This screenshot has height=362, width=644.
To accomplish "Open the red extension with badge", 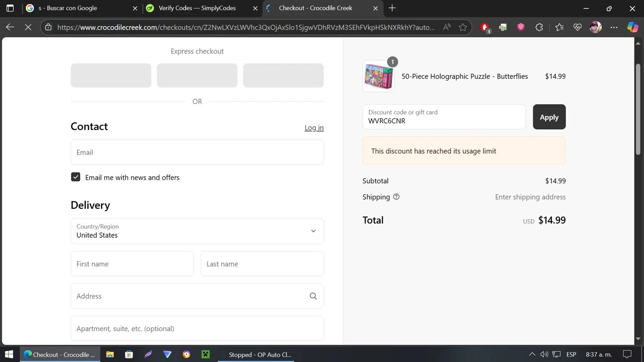I will point(485,28).
